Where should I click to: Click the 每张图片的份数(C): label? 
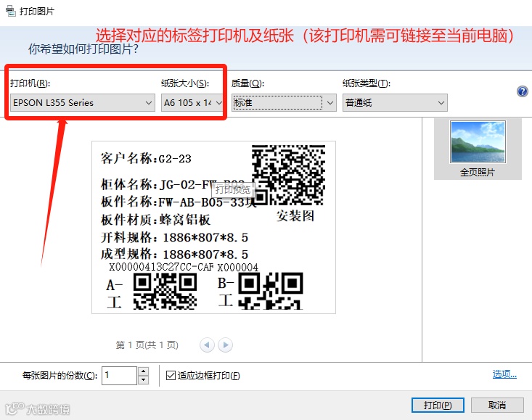pos(60,375)
